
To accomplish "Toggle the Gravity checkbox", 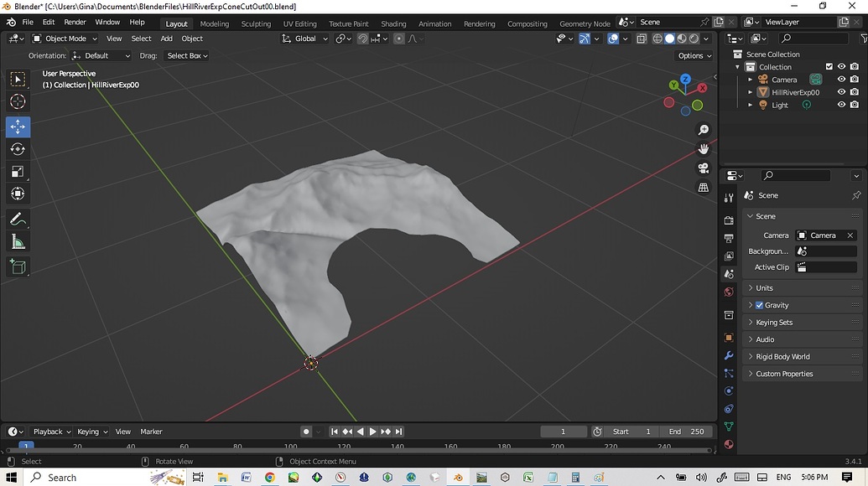I will (760, 305).
